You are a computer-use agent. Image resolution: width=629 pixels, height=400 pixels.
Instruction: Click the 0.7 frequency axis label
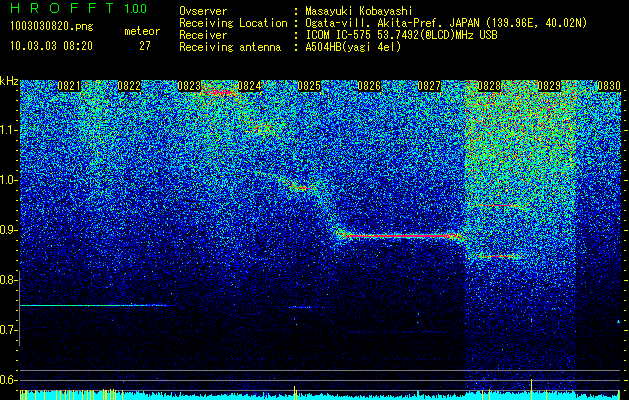tap(9, 330)
